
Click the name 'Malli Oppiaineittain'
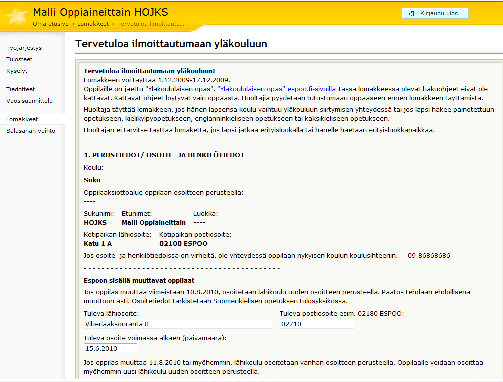[153, 223]
